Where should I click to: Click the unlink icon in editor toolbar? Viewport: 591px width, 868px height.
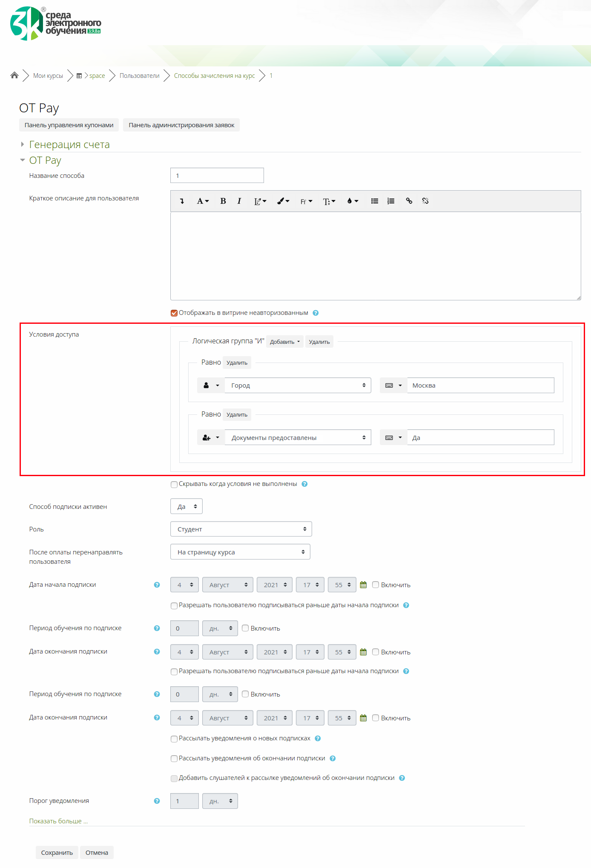click(425, 201)
